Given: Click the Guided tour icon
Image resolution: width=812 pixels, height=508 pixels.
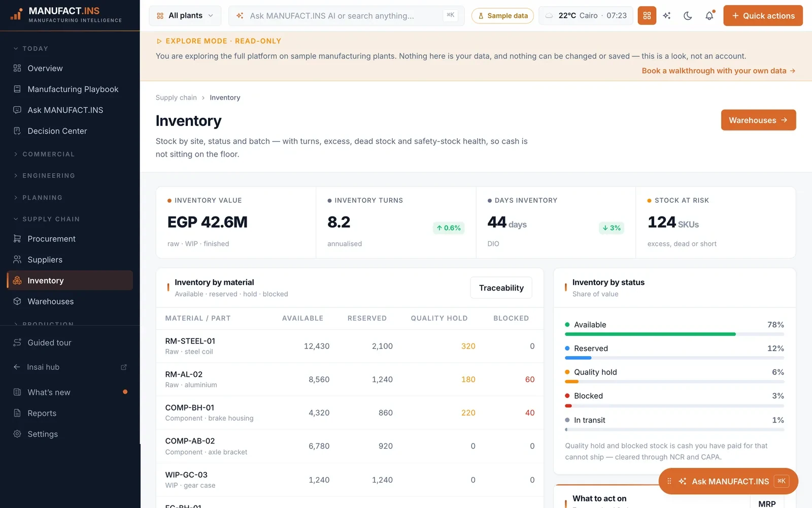Looking at the screenshot, I should (x=17, y=342).
